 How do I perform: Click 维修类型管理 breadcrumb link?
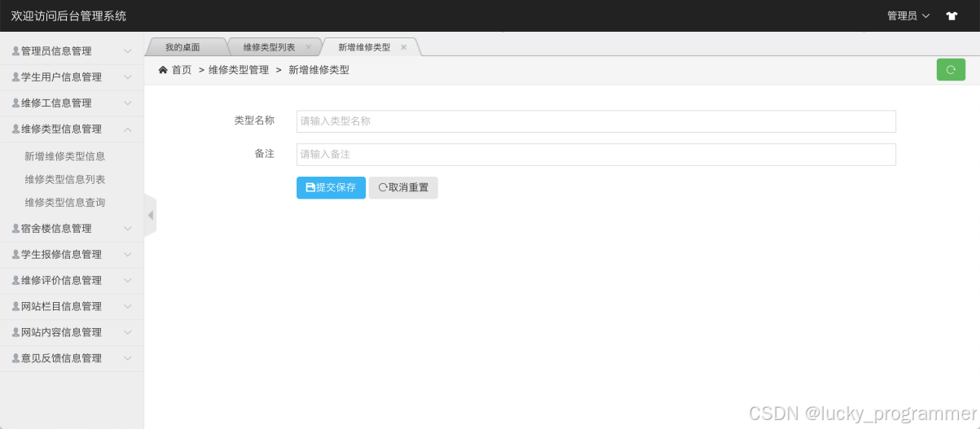coord(239,70)
